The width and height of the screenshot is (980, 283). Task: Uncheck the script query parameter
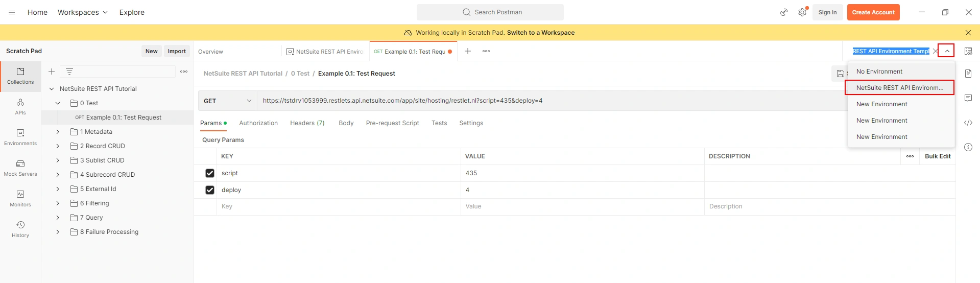(210, 173)
